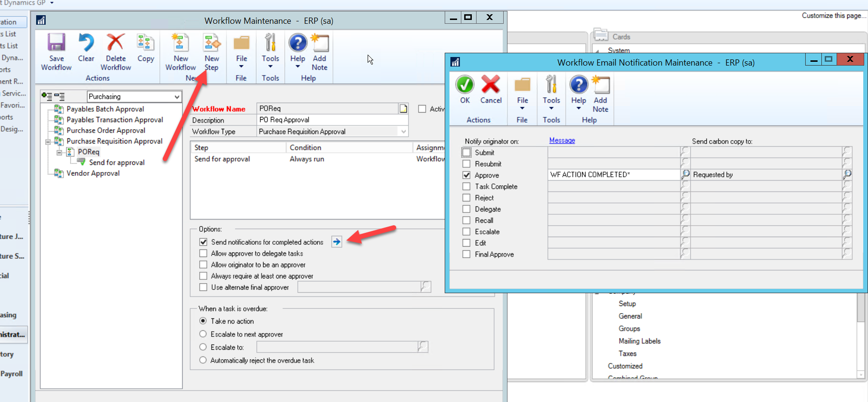Image resolution: width=868 pixels, height=402 pixels.
Task: Click lookup icon beside Requested by
Action: point(847,175)
